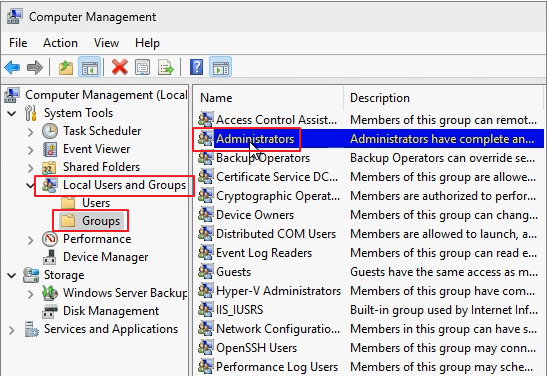This screenshot has width=547, height=376.
Task: Expand the Event Viewer node
Action: pyautogui.click(x=31, y=150)
